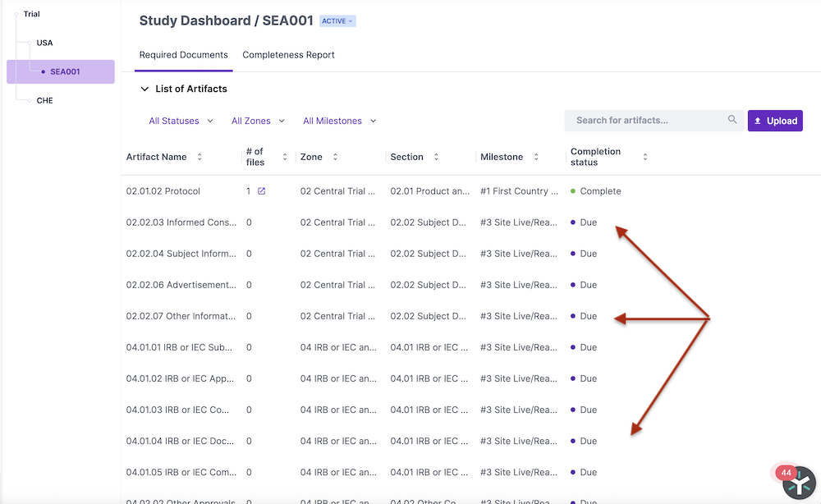The width and height of the screenshot is (821, 504).
Task: Click Due status for 04.01.04 IRB row
Action: [584, 441]
